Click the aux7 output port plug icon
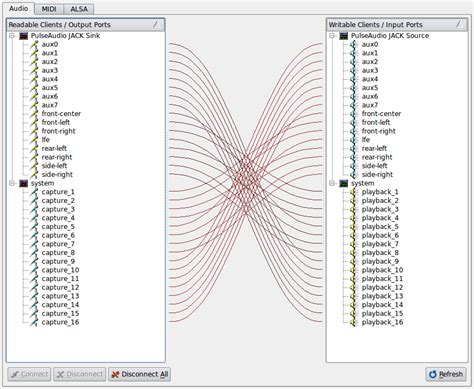Viewport: 474px width, 389px height. click(34, 105)
